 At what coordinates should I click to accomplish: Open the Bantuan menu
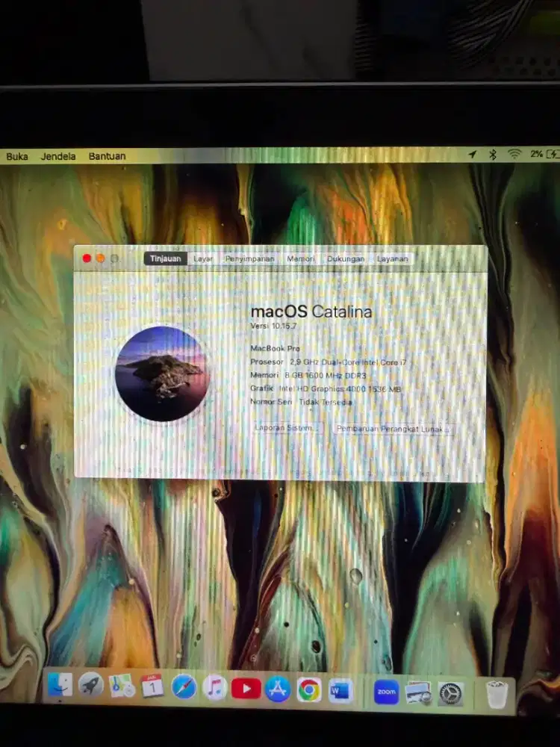107,156
